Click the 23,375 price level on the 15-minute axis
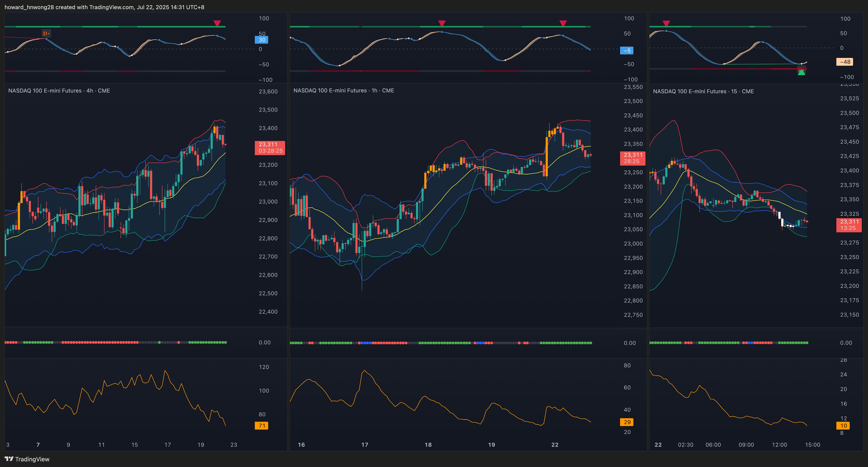 [x=849, y=185]
